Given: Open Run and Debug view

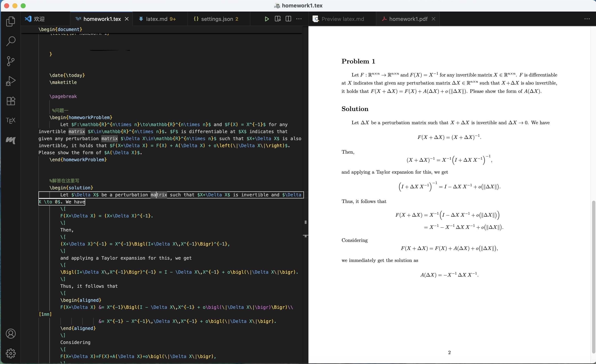Looking at the screenshot, I should pos(10,81).
